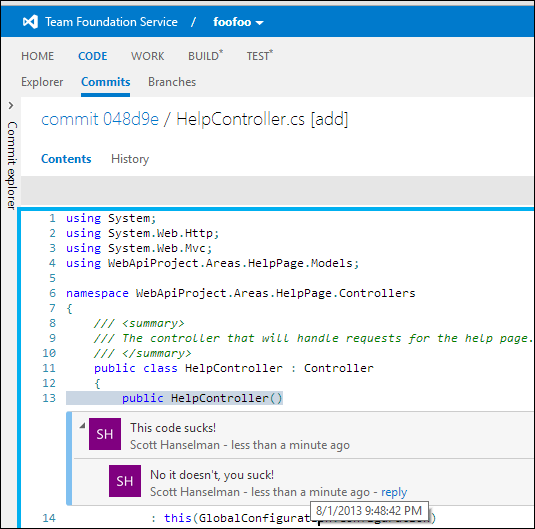This screenshot has width=535, height=529.
Task: Go to the WORK hub
Action: pyautogui.click(x=147, y=56)
